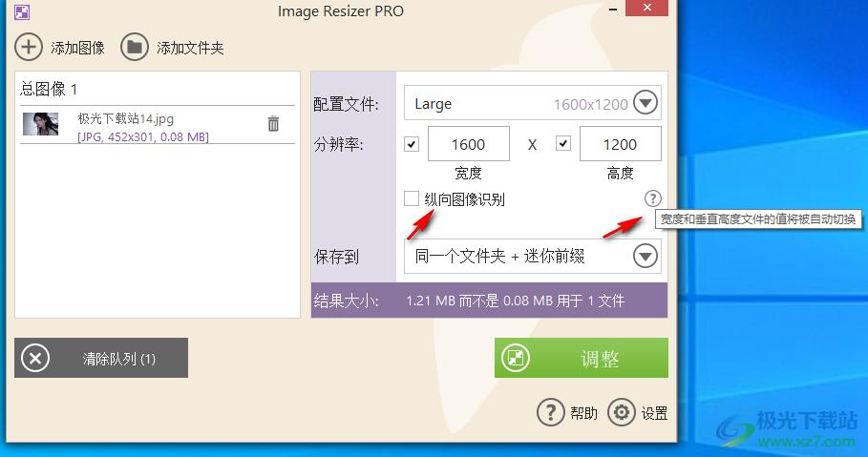Uncheck the width checkbox

pos(412,144)
